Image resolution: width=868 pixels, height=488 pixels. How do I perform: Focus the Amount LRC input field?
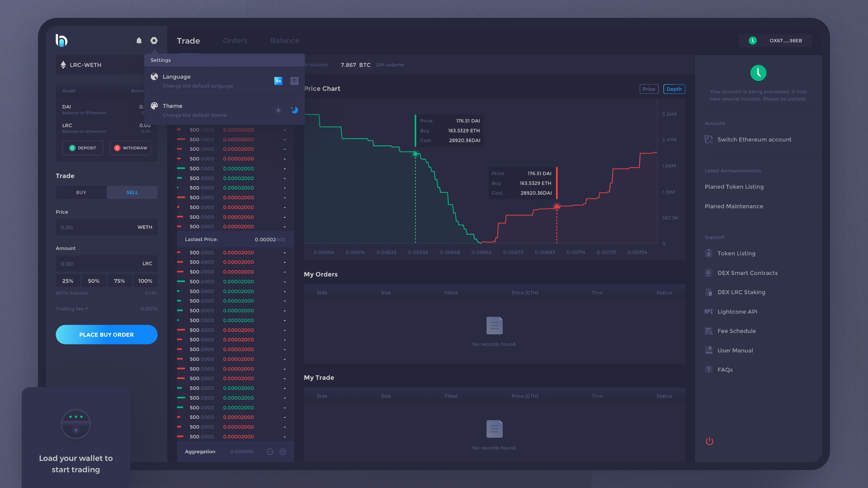(x=106, y=263)
